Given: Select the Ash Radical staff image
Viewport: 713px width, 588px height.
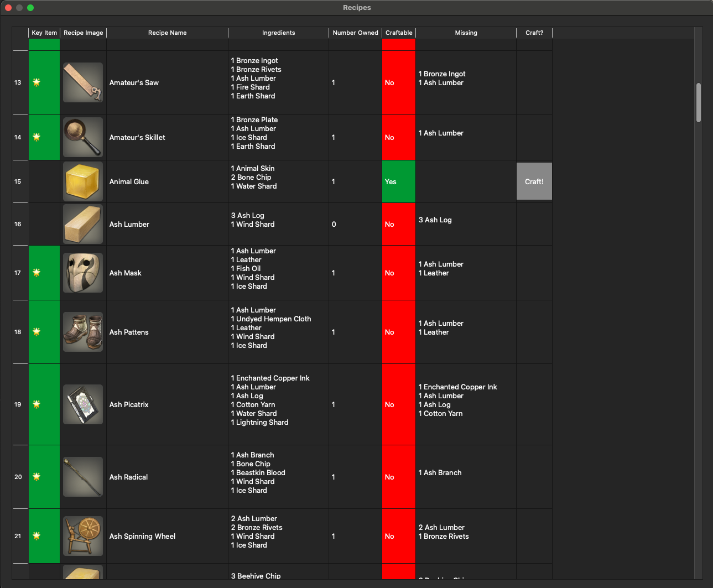Looking at the screenshot, I should (x=82, y=476).
